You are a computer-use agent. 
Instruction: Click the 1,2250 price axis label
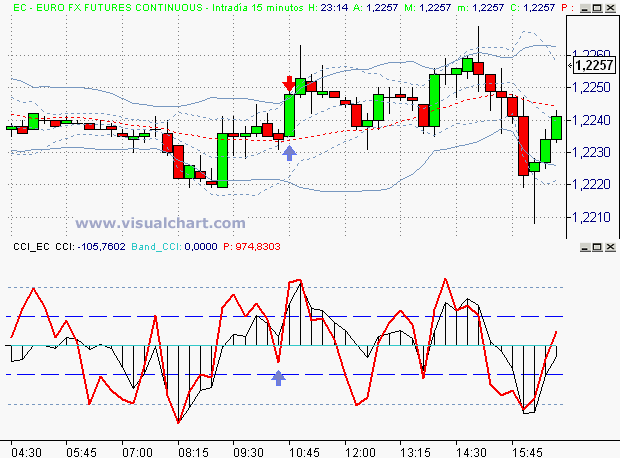click(592, 87)
